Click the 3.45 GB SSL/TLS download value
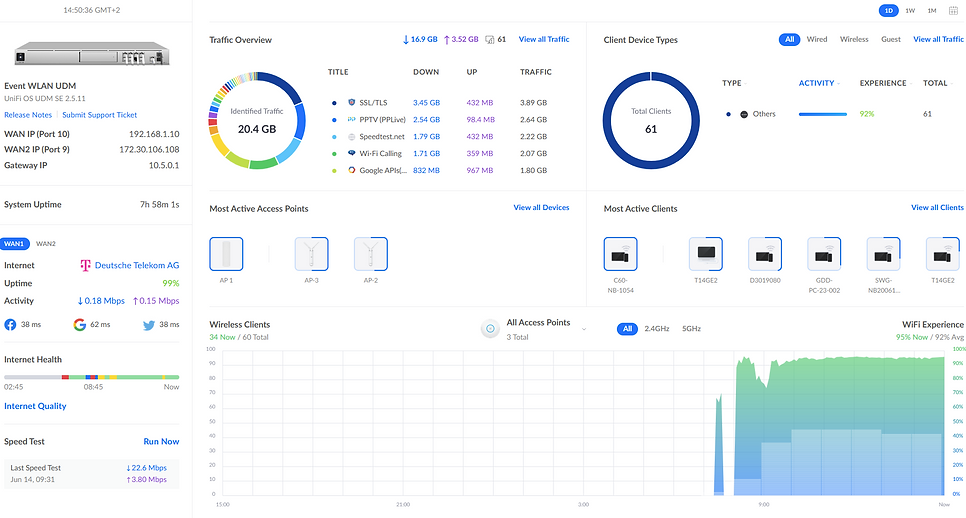The height and width of the screenshot is (518, 966). pyautogui.click(x=426, y=103)
